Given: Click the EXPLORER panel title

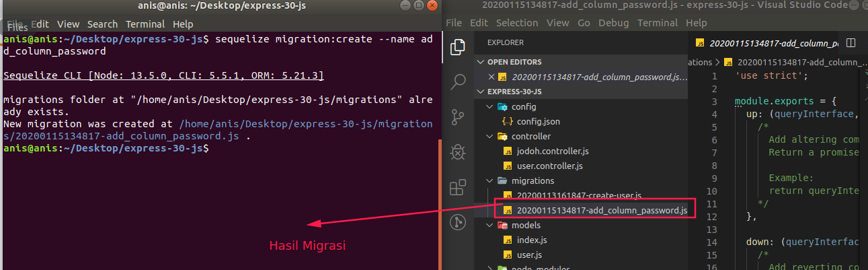Looking at the screenshot, I should tap(505, 42).
